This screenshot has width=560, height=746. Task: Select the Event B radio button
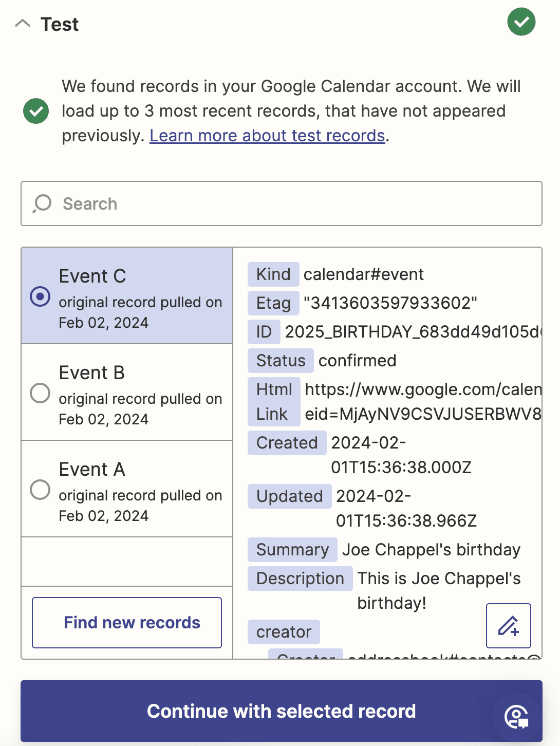tap(40, 393)
